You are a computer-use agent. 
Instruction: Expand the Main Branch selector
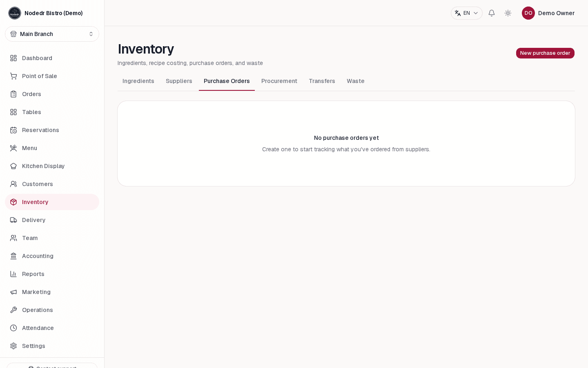pos(52,34)
